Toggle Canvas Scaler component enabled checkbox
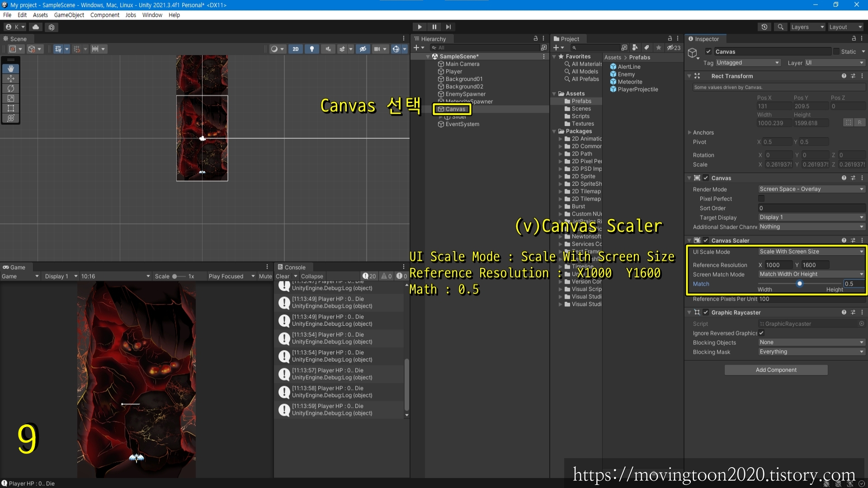868x488 pixels. (x=706, y=240)
